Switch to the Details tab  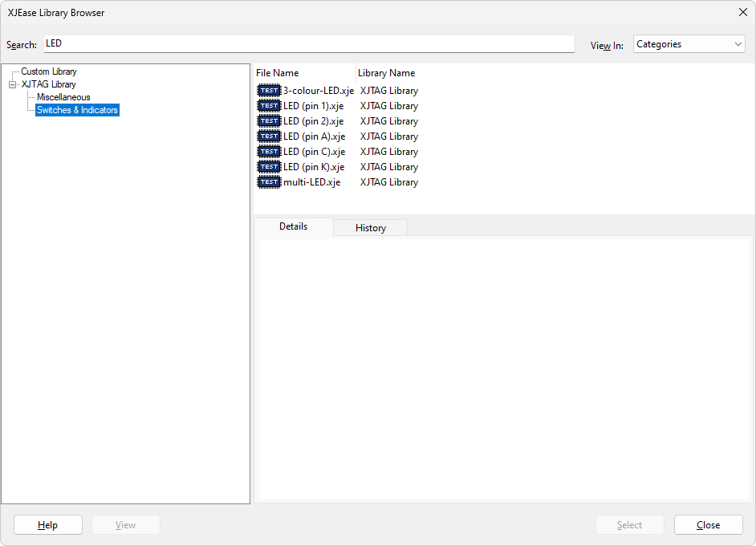(x=293, y=226)
